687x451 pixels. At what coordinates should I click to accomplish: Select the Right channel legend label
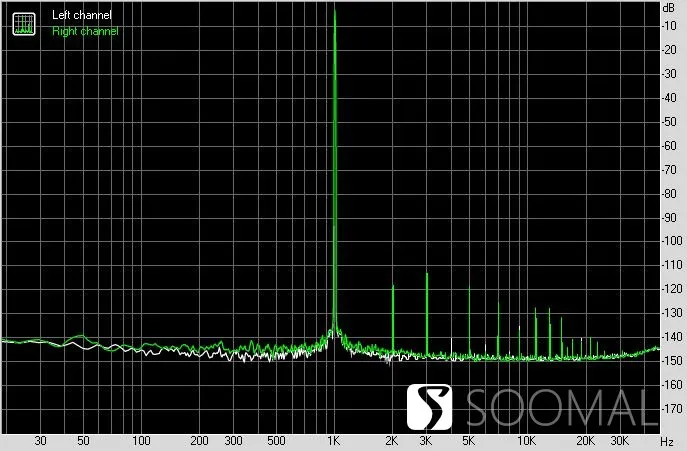[85, 31]
